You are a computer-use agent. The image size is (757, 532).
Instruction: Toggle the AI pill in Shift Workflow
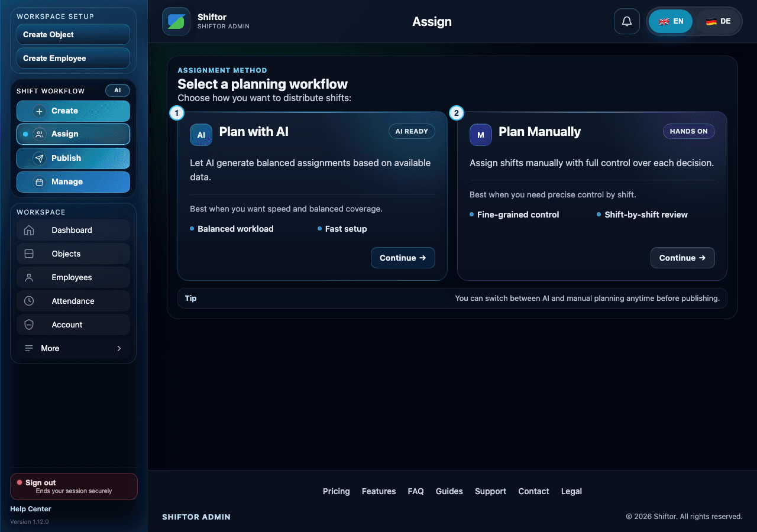pos(118,90)
